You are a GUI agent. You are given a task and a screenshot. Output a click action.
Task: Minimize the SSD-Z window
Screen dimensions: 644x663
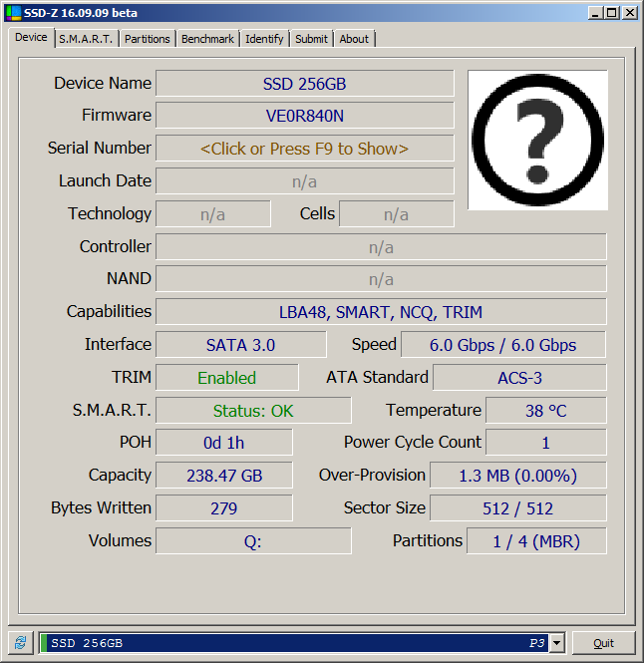595,13
